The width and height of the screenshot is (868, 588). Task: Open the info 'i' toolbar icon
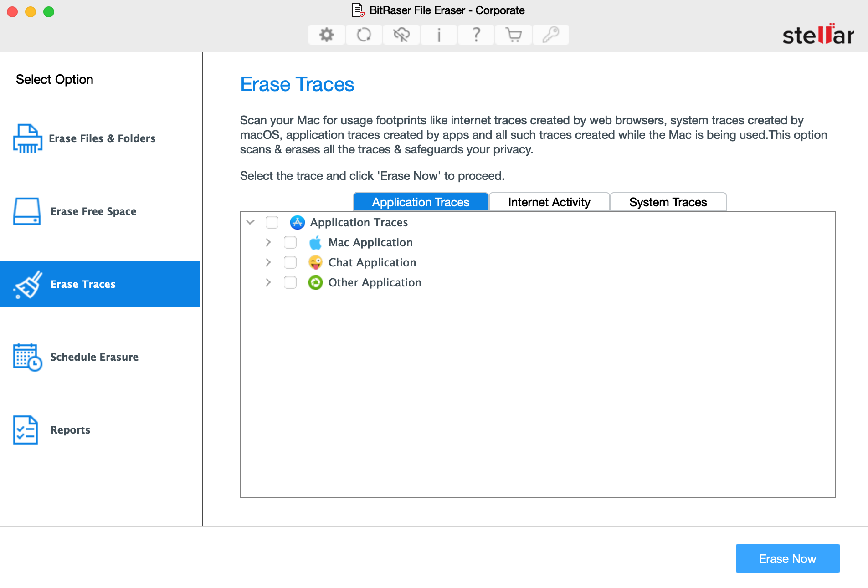[x=438, y=35]
